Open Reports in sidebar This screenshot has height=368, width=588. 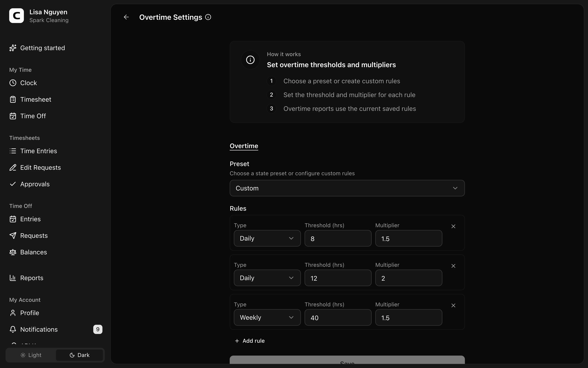32,278
